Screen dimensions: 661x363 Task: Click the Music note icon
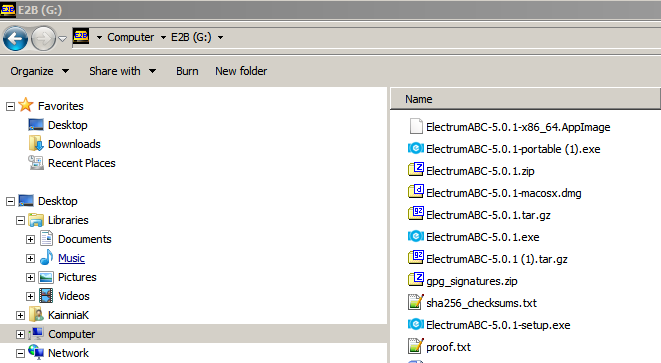point(46,257)
